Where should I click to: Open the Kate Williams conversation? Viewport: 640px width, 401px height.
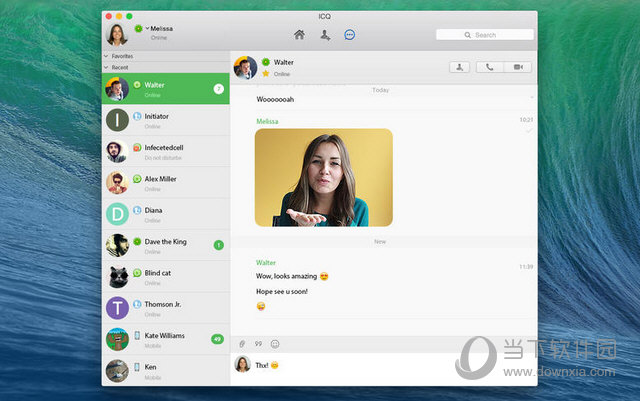click(166, 339)
